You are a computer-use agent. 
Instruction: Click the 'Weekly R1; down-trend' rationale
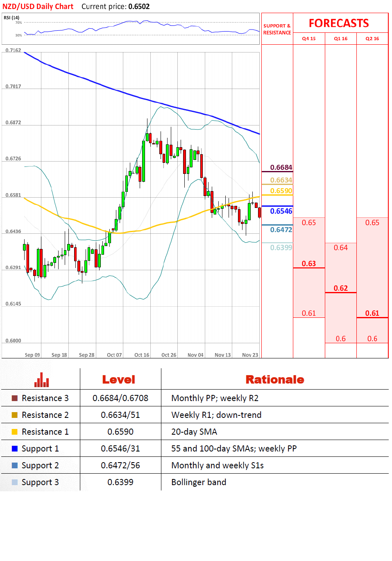click(216, 415)
